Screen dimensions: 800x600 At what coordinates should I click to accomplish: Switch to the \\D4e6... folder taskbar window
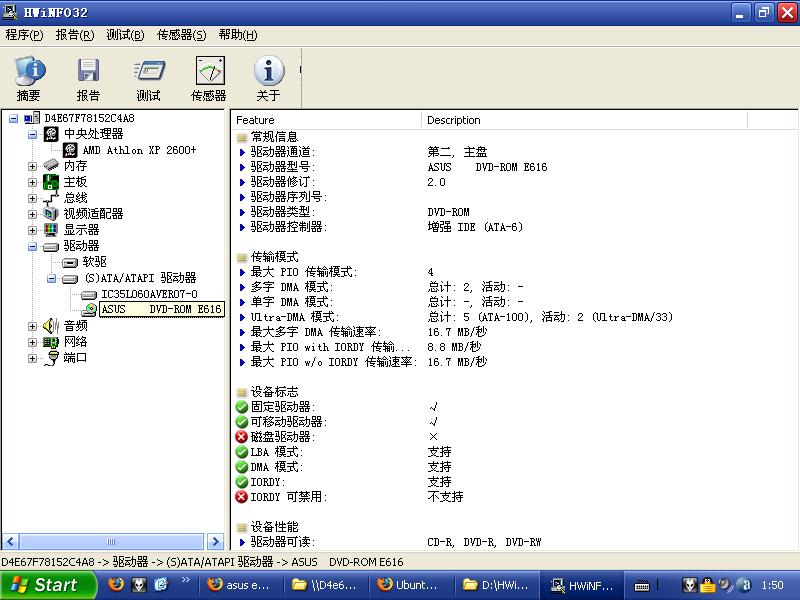tap(324, 585)
